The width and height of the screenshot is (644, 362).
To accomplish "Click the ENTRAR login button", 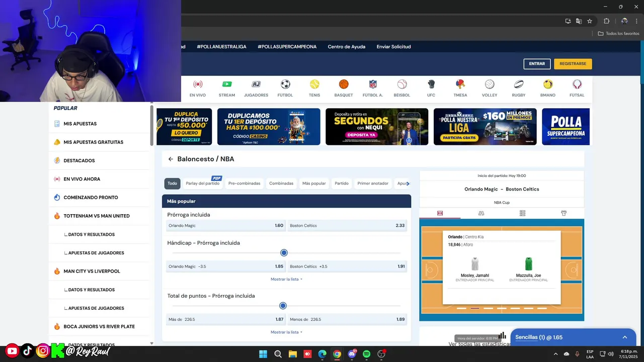I will pyautogui.click(x=537, y=64).
